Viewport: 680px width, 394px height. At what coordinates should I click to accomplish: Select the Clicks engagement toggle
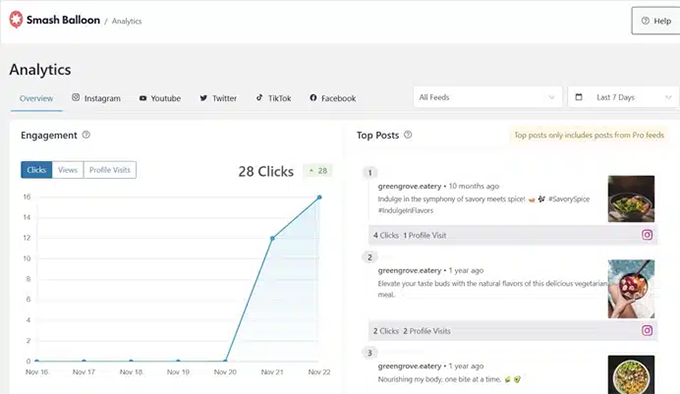coord(36,170)
